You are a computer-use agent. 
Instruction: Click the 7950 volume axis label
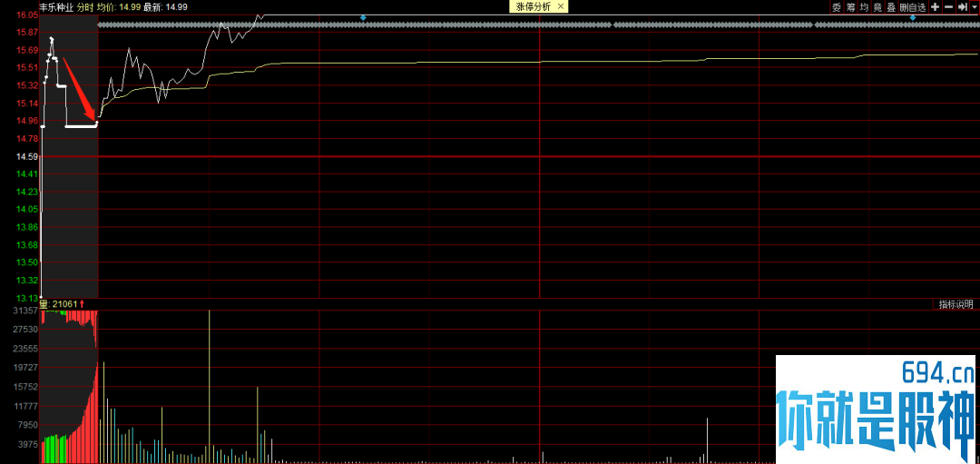coord(30,425)
